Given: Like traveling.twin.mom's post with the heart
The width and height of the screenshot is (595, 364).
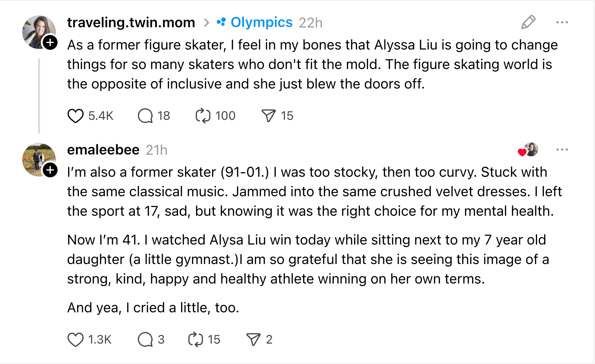Looking at the screenshot, I should click(x=75, y=116).
